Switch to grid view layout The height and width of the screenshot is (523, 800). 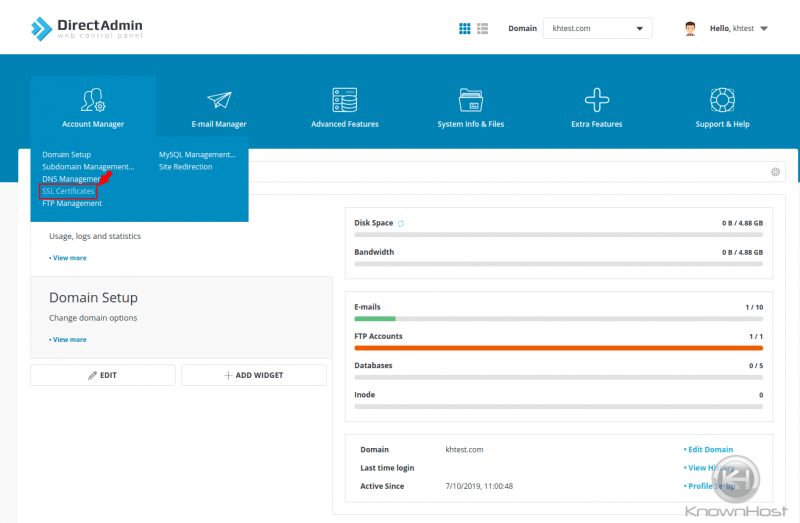point(465,29)
